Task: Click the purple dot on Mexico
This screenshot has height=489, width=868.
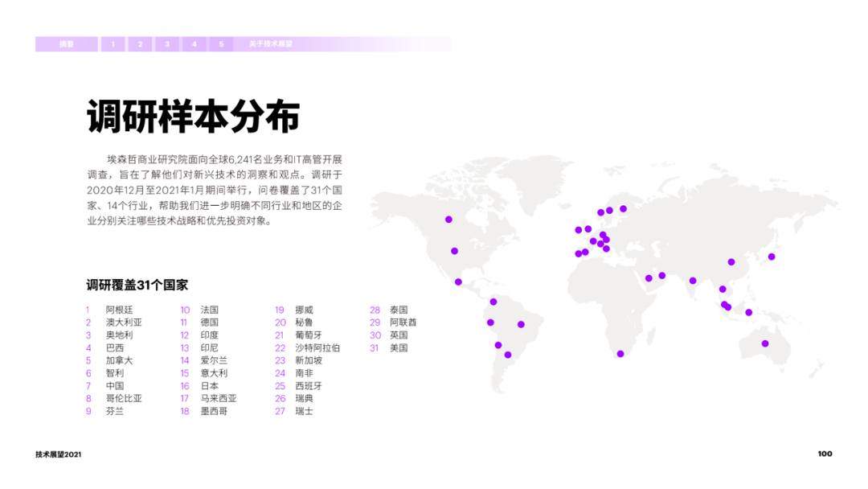Action: 458,282
